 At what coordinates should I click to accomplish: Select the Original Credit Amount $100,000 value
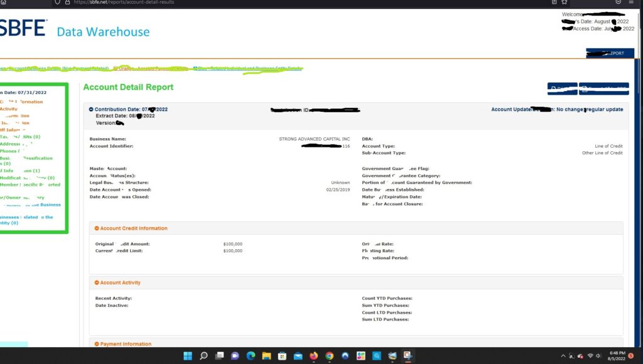pos(233,244)
